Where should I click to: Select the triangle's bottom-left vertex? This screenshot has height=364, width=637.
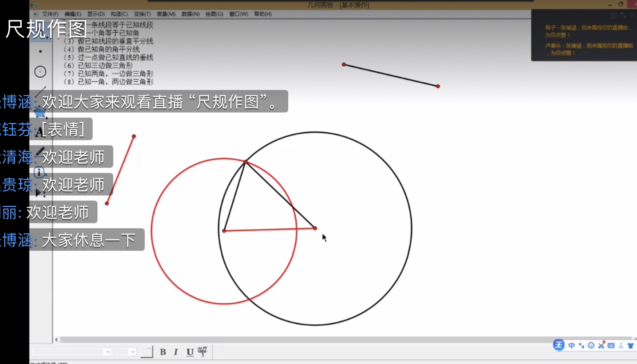(x=224, y=231)
